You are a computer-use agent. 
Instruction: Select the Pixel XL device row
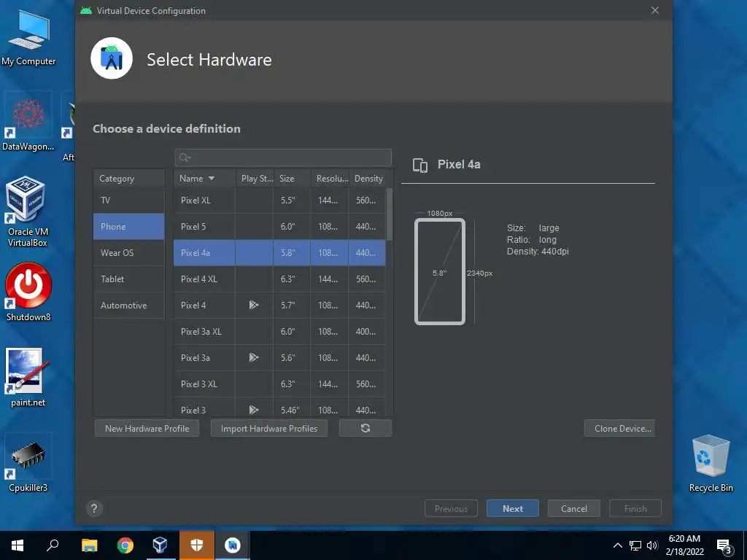[x=279, y=200]
